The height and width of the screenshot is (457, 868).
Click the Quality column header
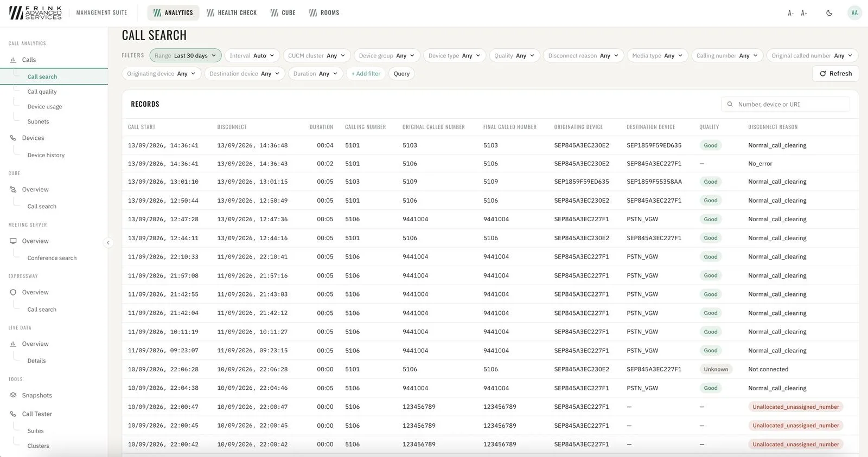709,127
